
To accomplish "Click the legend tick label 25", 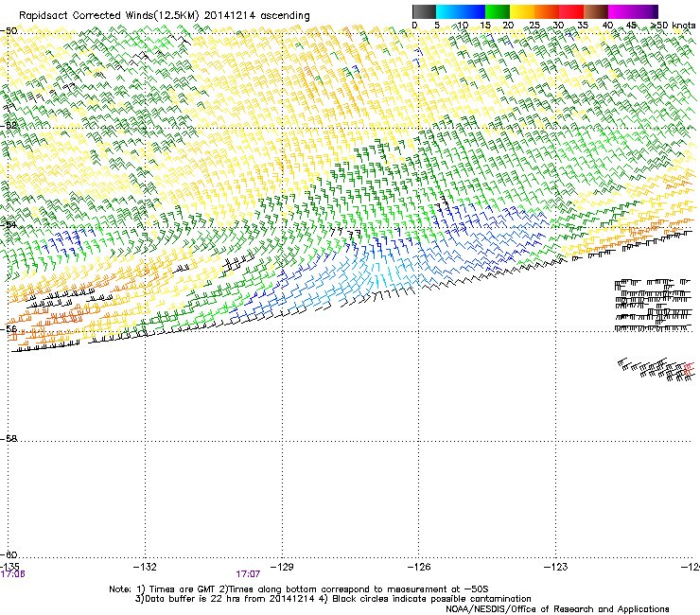I will point(534,26).
